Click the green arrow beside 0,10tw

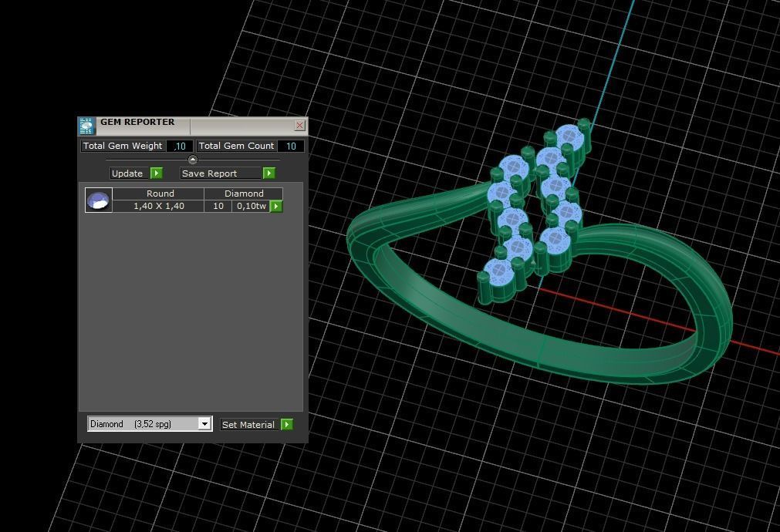276,206
